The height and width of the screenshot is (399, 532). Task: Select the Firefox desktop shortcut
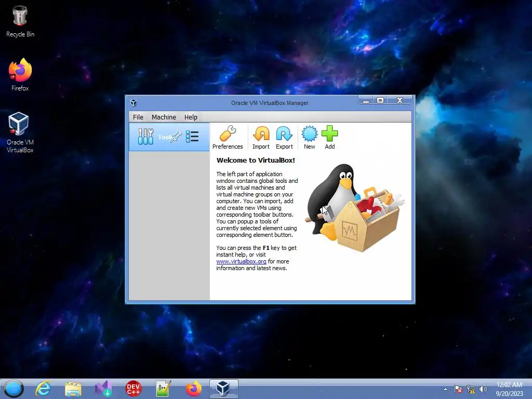[20, 75]
